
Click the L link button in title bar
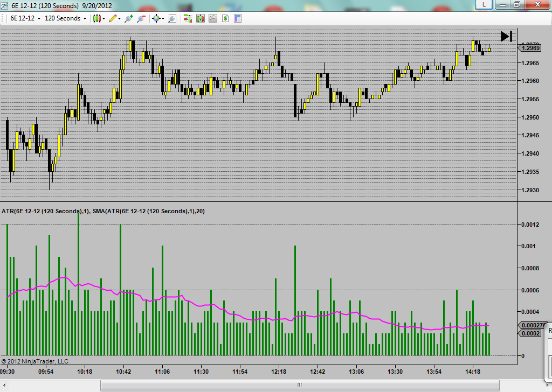point(484,4)
